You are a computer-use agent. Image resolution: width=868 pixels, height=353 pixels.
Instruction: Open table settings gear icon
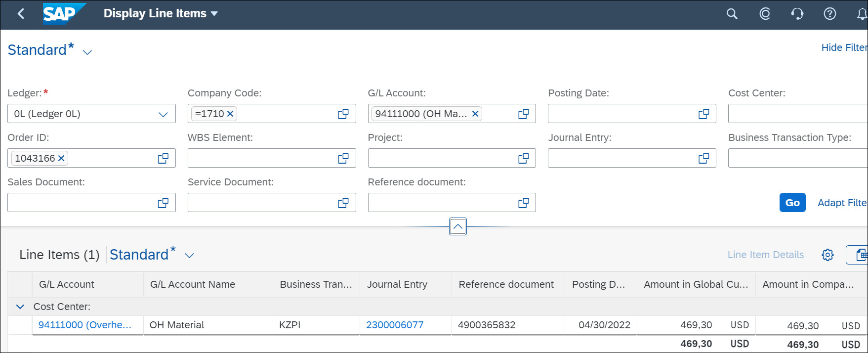(x=827, y=255)
